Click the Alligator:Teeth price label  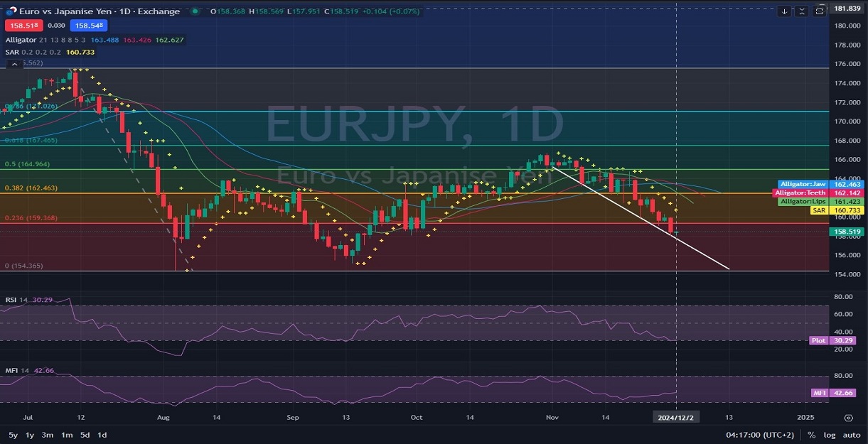[817, 193]
